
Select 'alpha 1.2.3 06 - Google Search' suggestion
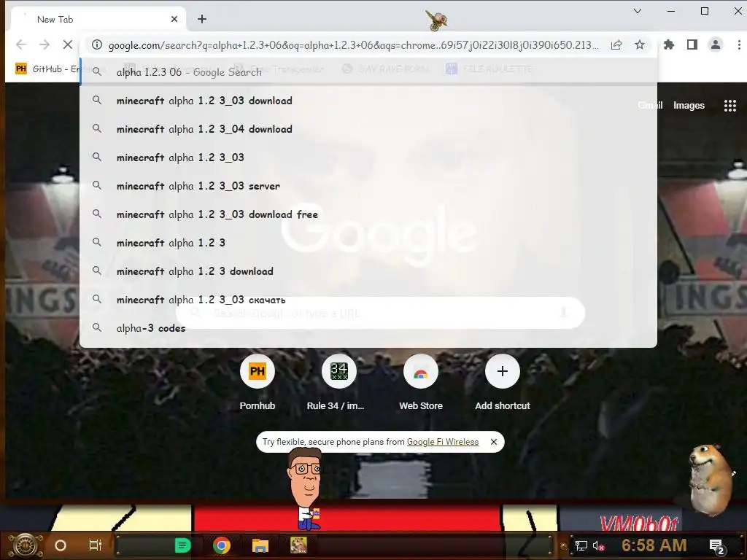pos(368,72)
